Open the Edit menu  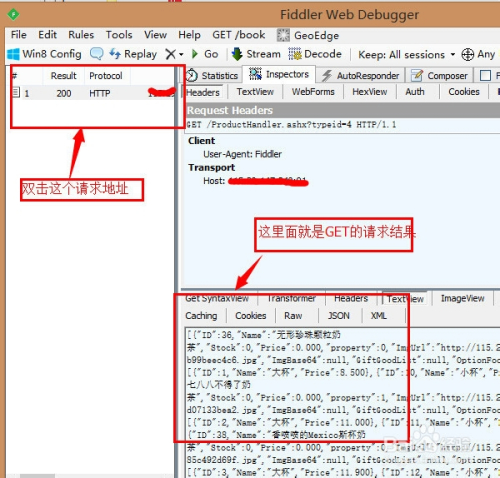click(47, 35)
